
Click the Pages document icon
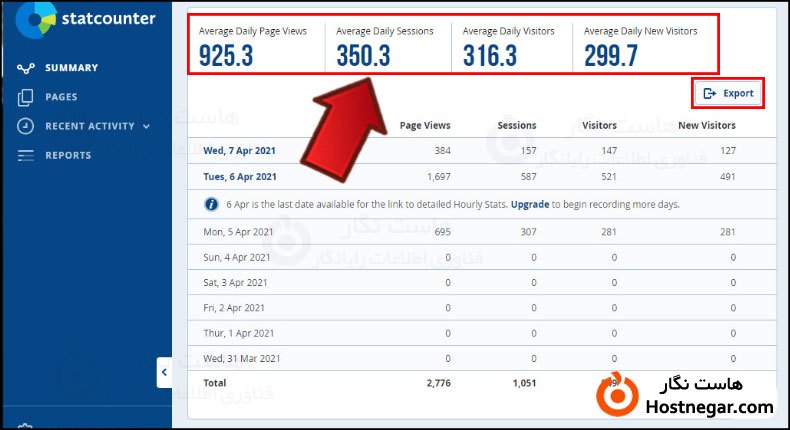(x=26, y=97)
